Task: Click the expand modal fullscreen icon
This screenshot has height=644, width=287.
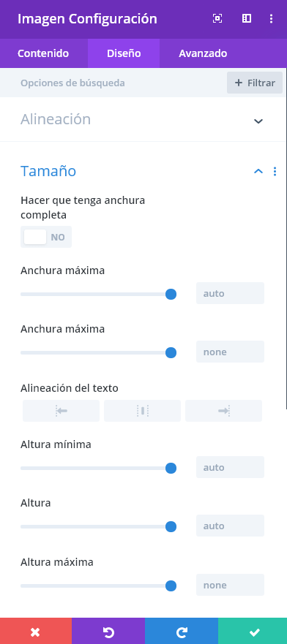Action: click(217, 18)
